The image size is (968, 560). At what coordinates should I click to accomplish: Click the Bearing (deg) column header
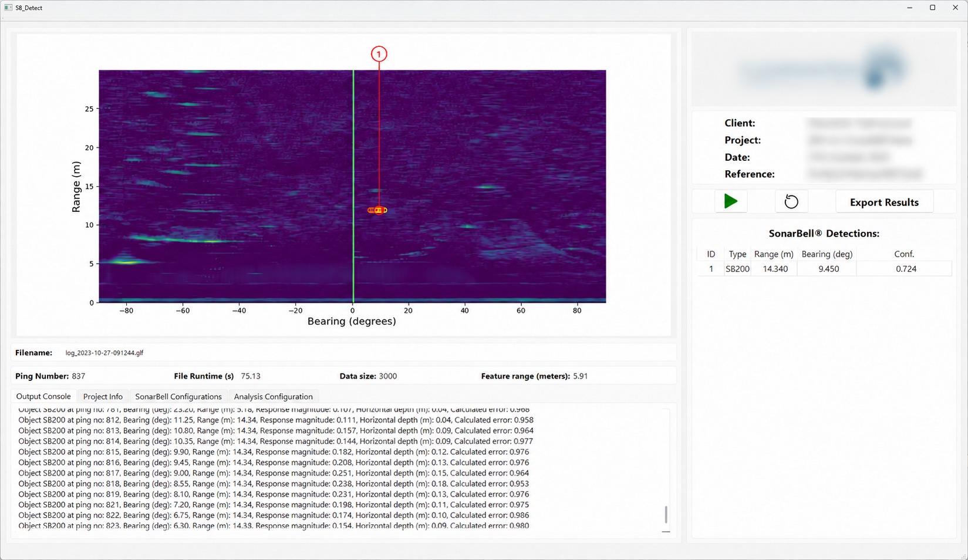(x=827, y=254)
